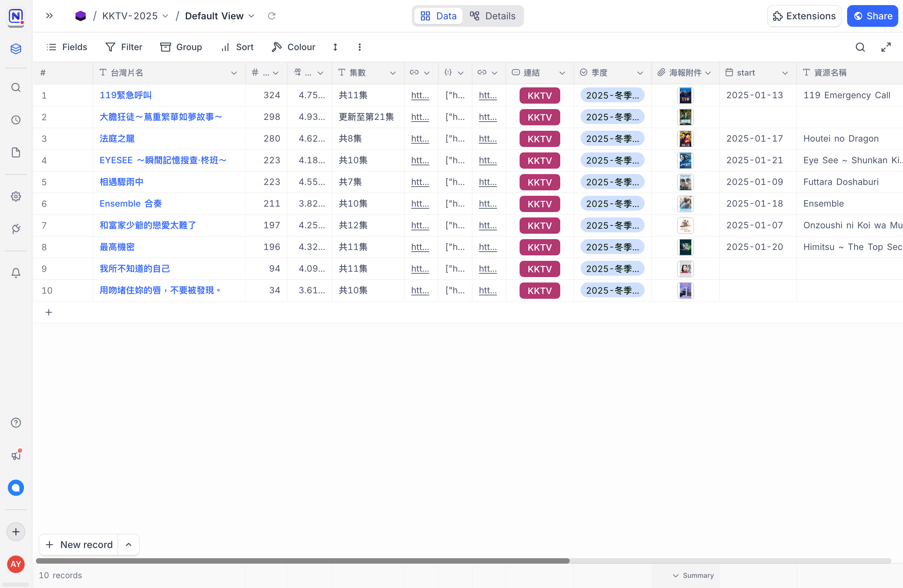Click the Share button
Screen dimensions: 903x588
(872, 16)
